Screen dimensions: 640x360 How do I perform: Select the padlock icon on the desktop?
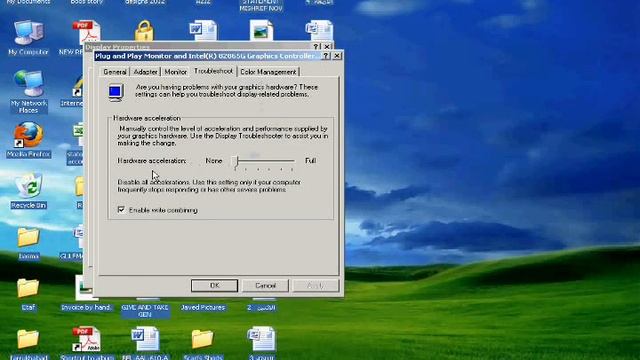tap(144, 31)
